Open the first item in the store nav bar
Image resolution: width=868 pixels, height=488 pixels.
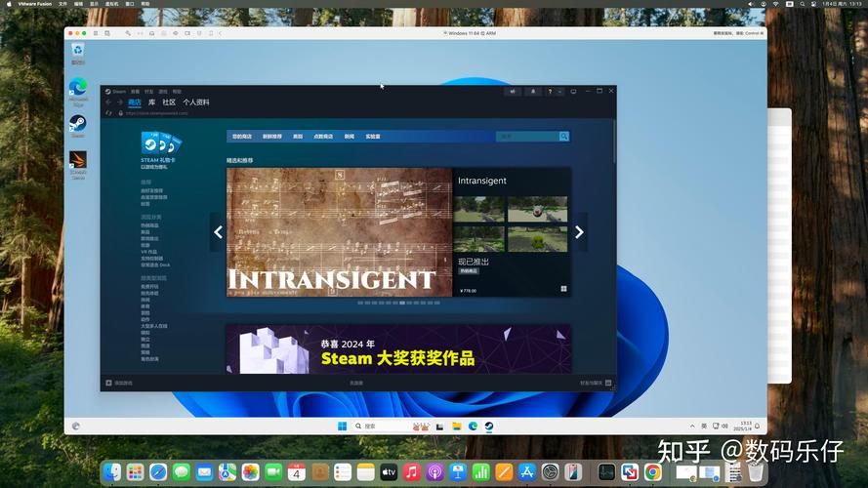tap(242, 136)
